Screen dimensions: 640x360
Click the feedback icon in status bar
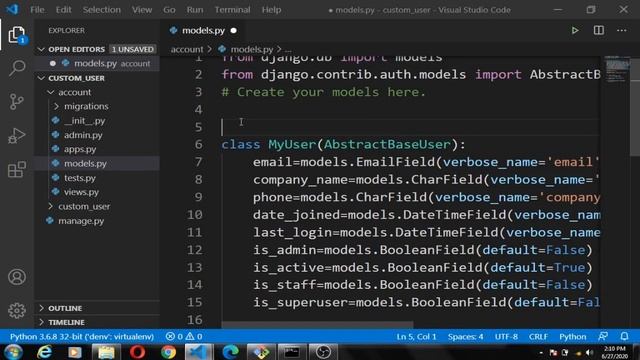(x=603, y=336)
